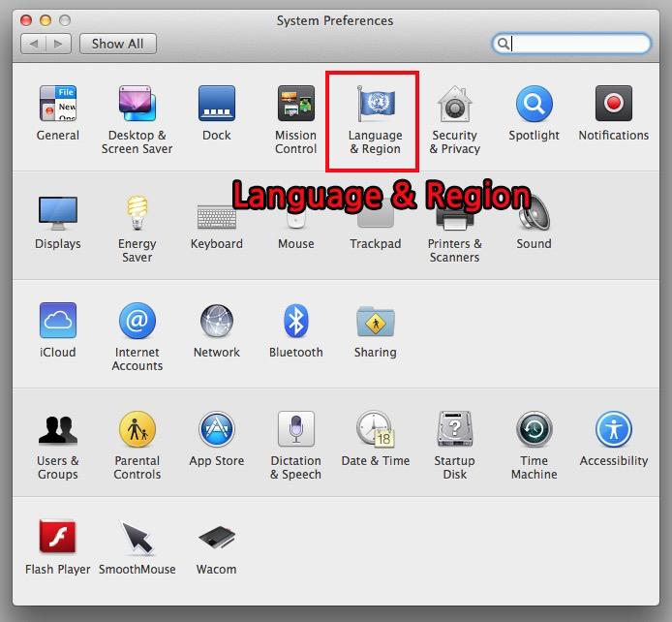Open Language & Region flag icon
672x622 pixels.
[x=376, y=104]
